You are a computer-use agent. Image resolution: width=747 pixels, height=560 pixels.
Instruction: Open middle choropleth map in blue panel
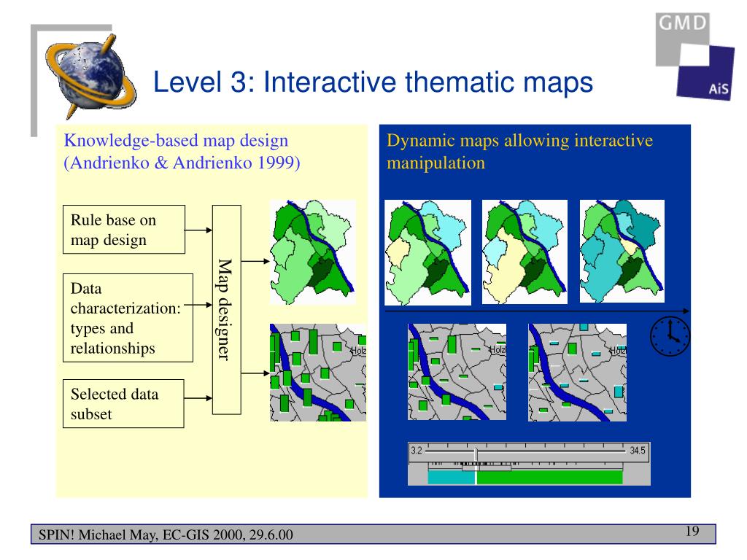pyautogui.click(x=525, y=252)
